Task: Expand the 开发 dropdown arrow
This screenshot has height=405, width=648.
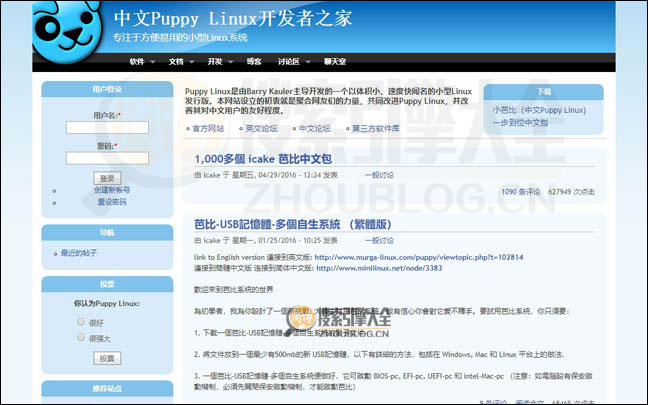Action: tap(231, 62)
